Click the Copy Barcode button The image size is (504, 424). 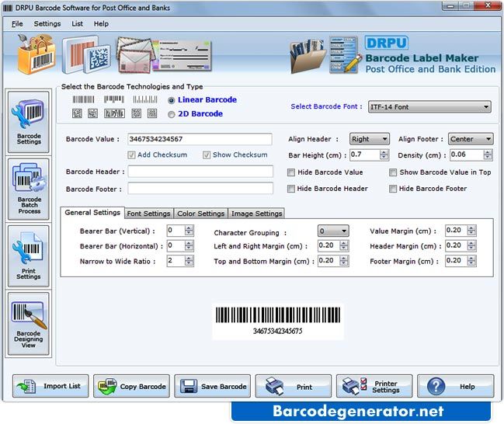(131, 386)
